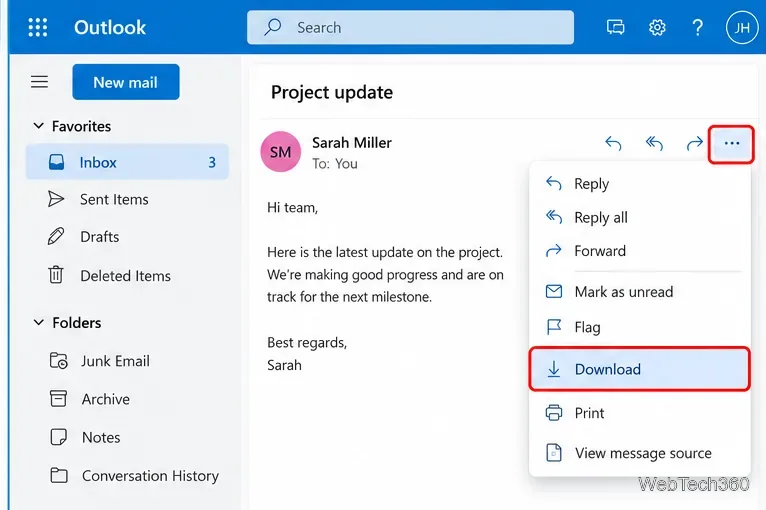The image size is (766, 510).
Task: Toggle the hamburger navigation pane button
Action: pos(40,82)
